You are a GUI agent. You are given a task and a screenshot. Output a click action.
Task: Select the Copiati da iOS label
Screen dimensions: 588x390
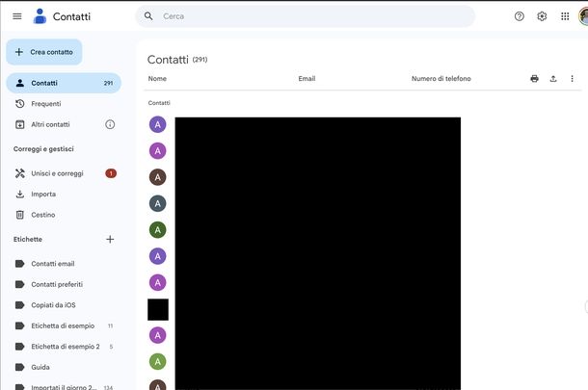click(64, 305)
